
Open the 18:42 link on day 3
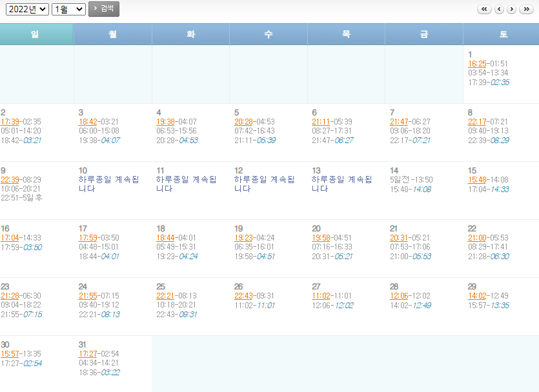coord(88,122)
